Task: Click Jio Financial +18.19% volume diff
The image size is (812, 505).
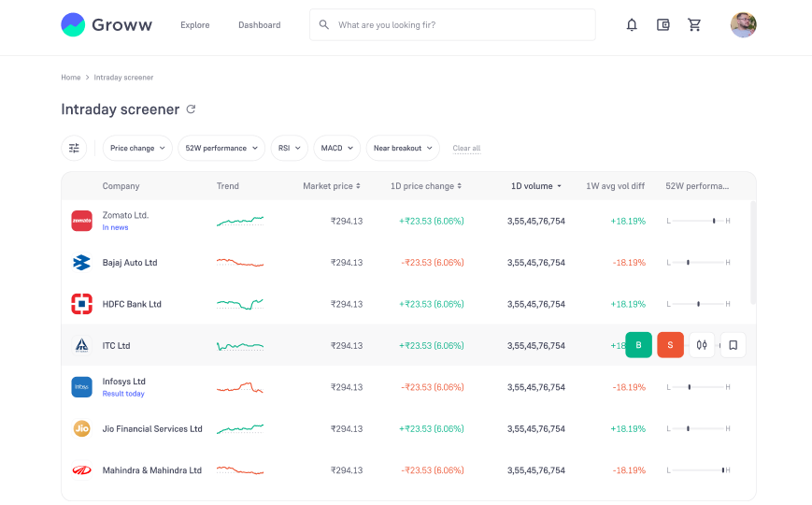Action: click(628, 429)
